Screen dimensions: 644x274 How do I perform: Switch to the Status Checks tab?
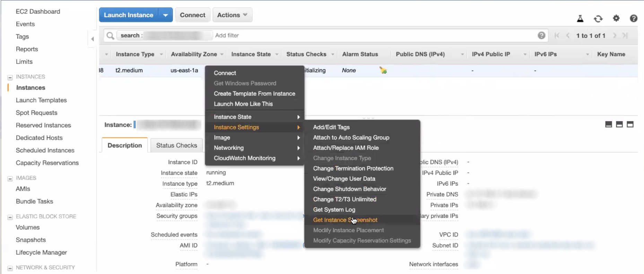click(x=176, y=145)
